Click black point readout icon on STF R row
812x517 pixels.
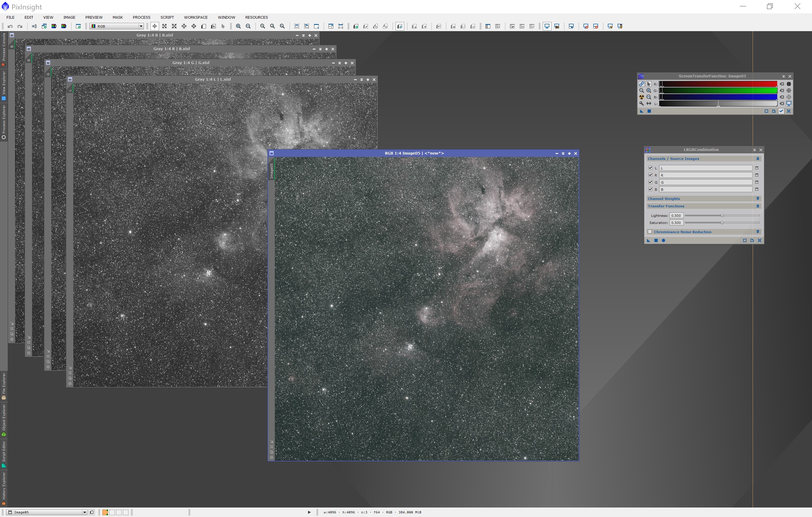tap(789, 84)
